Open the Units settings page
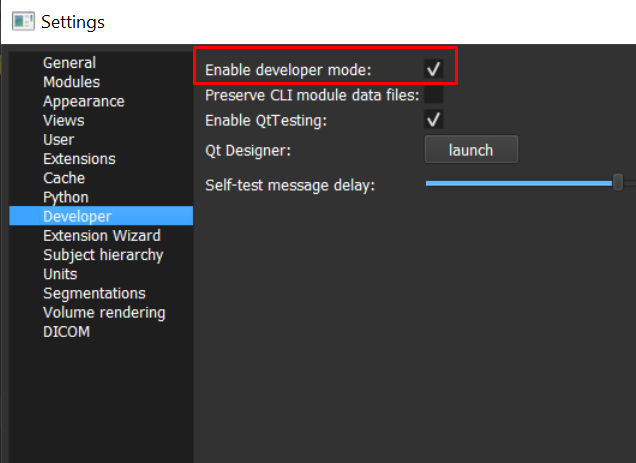 (x=60, y=274)
